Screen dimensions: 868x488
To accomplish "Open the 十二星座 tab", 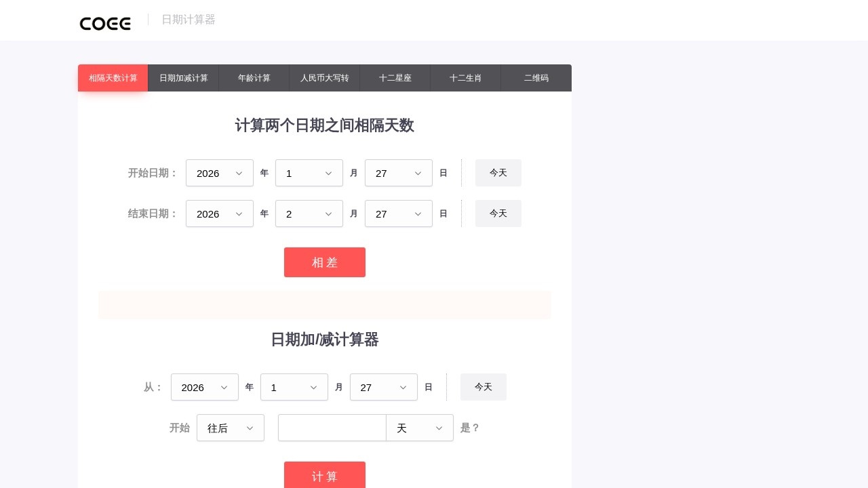I will point(395,78).
